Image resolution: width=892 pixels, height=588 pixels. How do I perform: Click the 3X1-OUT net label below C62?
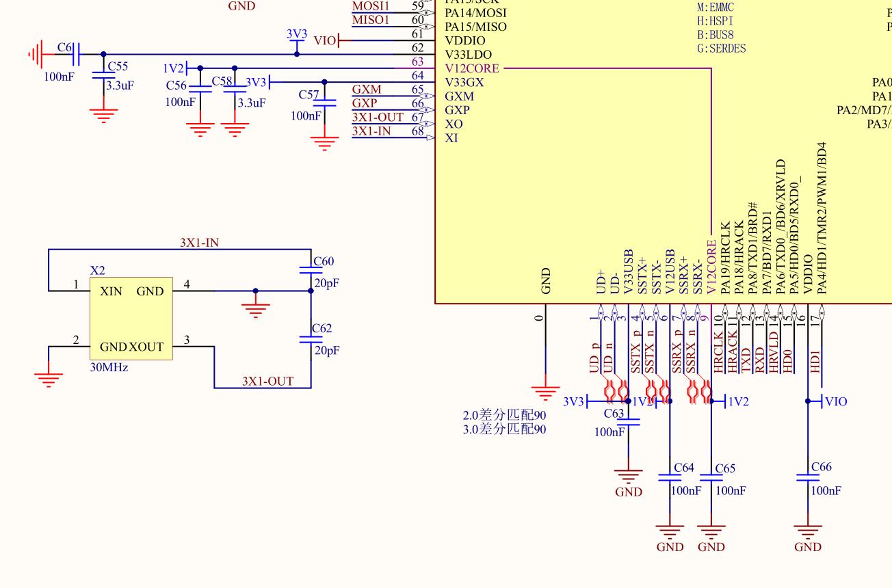267,382
